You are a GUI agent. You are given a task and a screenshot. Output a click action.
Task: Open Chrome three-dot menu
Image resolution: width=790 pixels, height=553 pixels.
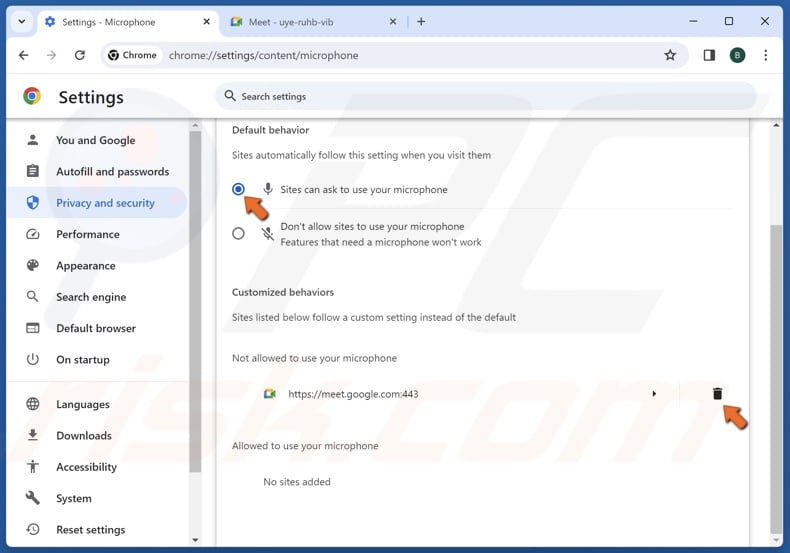[x=765, y=55]
